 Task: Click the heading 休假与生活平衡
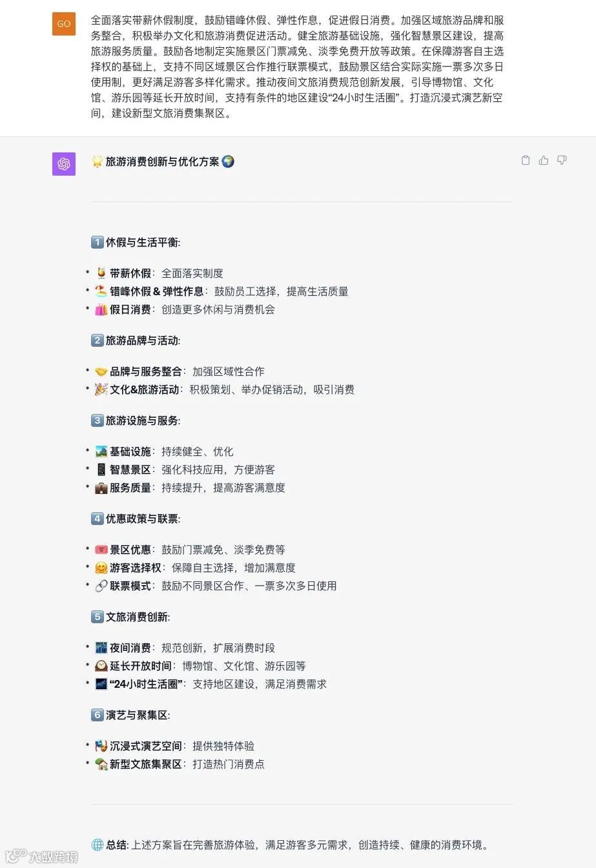143,242
